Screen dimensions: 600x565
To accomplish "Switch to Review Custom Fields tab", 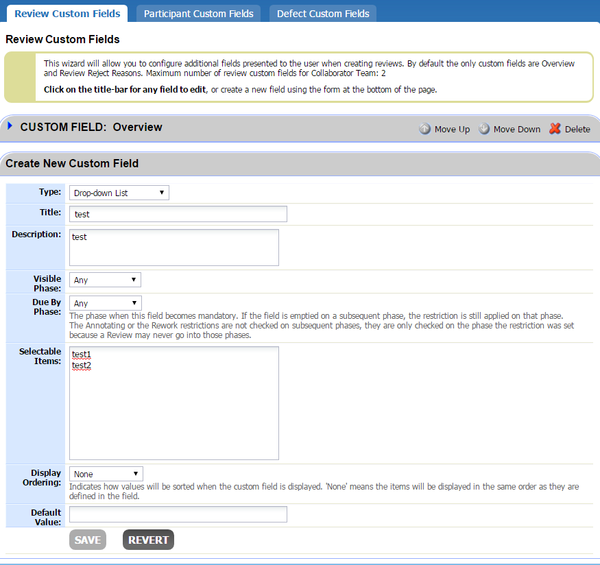I will [67, 14].
